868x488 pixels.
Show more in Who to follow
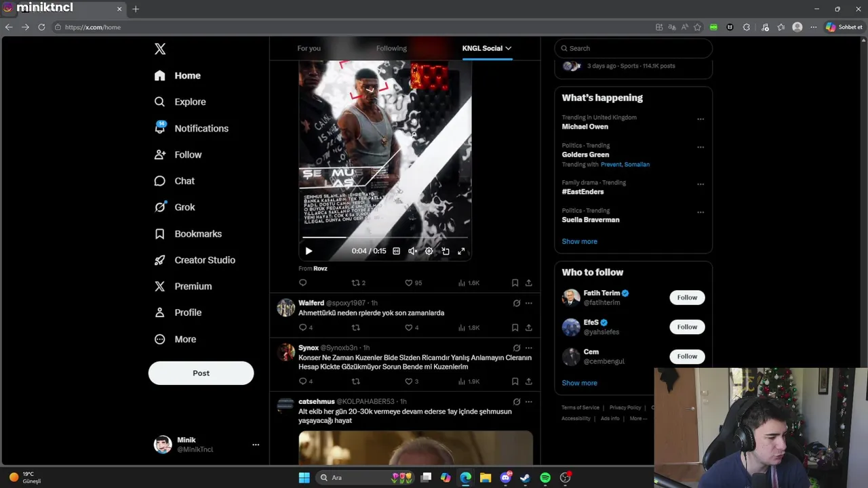579,383
